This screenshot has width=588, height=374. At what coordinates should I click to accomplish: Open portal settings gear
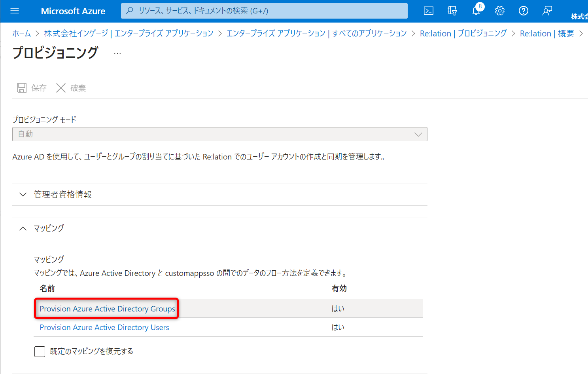click(500, 11)
